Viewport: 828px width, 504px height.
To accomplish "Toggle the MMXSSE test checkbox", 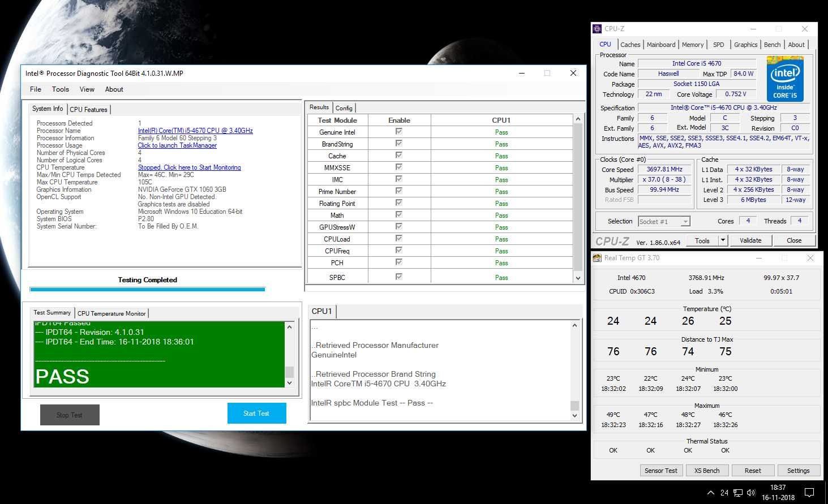I will pos(399,167).
